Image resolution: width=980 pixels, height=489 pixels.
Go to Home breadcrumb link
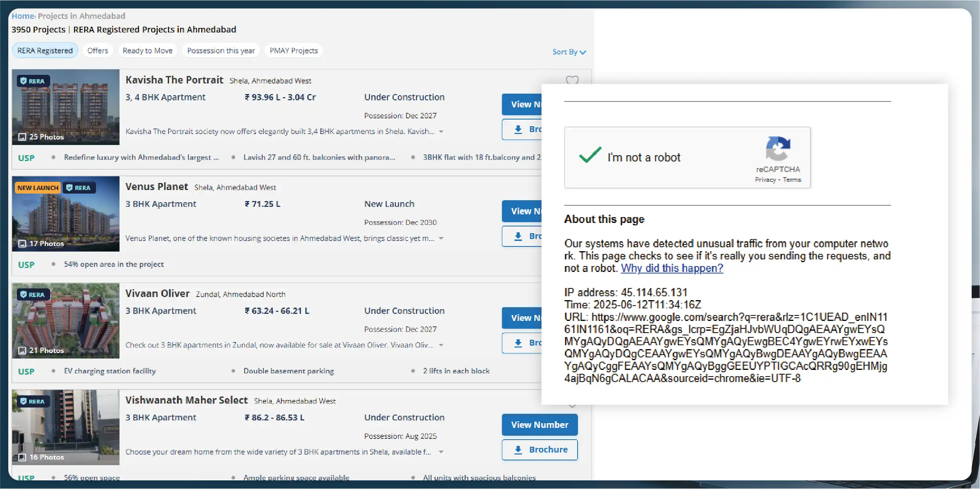pyautogui.click(x=23, y=16)
